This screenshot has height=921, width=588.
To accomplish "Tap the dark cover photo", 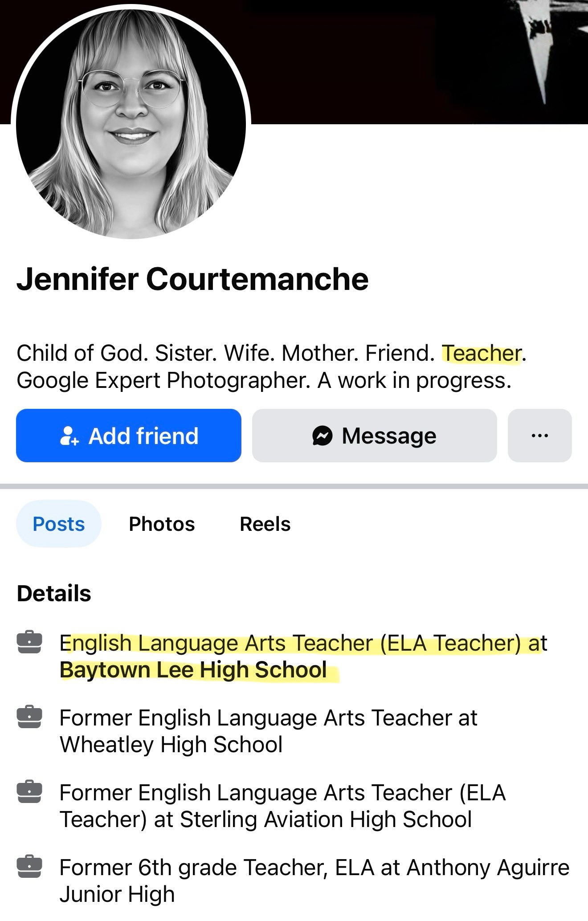I will [x=419, y=61].
